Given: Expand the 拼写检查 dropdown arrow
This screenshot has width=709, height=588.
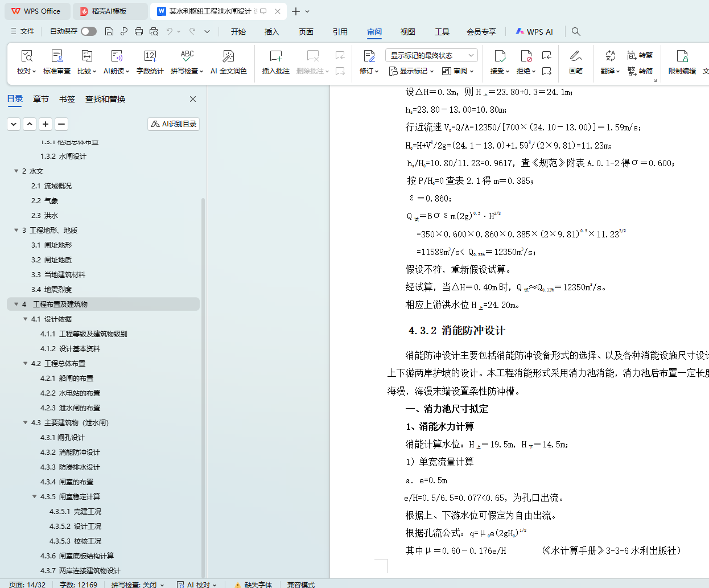Looking at the screenshot, I should (x=201, y=71).
